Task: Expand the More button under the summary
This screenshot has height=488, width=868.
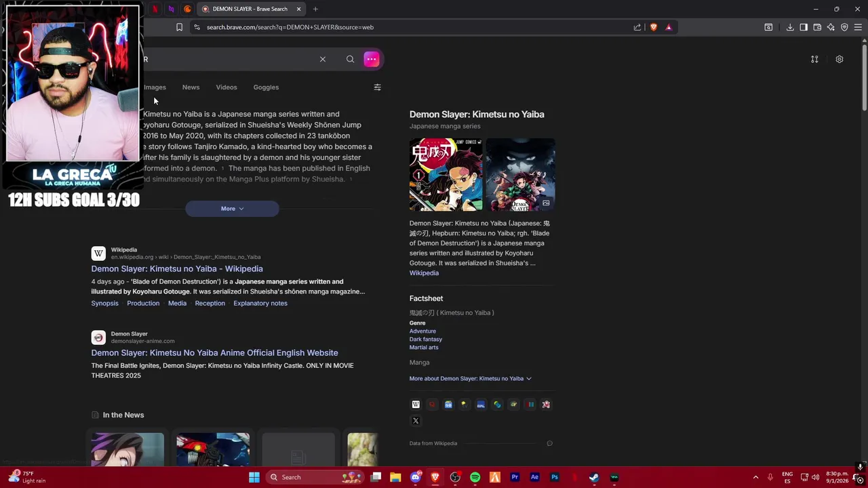Action: coord(232,209)
